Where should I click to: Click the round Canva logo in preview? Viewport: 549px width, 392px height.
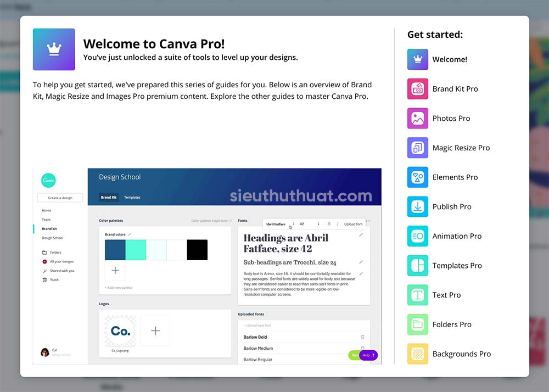[x=48, y=181]
